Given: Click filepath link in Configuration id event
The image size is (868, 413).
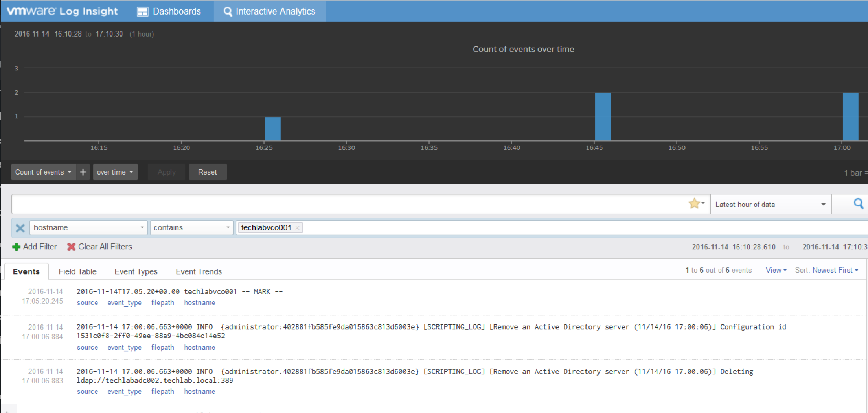Looking at the screenshot, I should click(163, 347).
